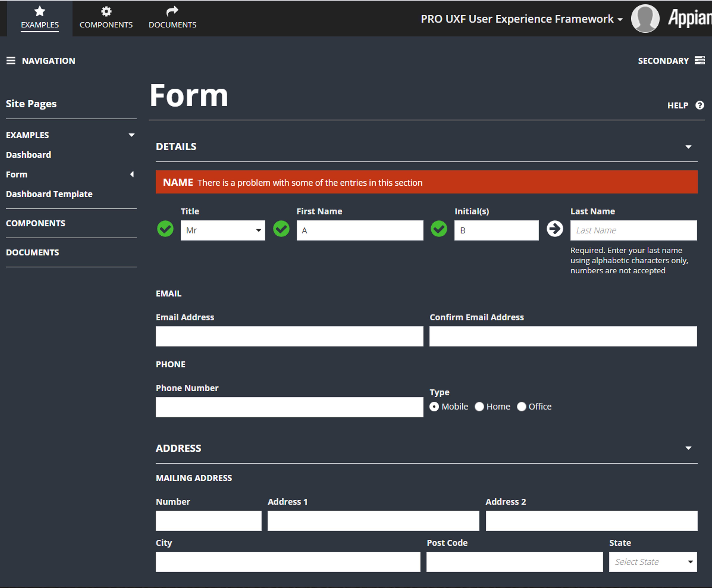
Task: Click the Address 1 field
Action: coord(373,521)
